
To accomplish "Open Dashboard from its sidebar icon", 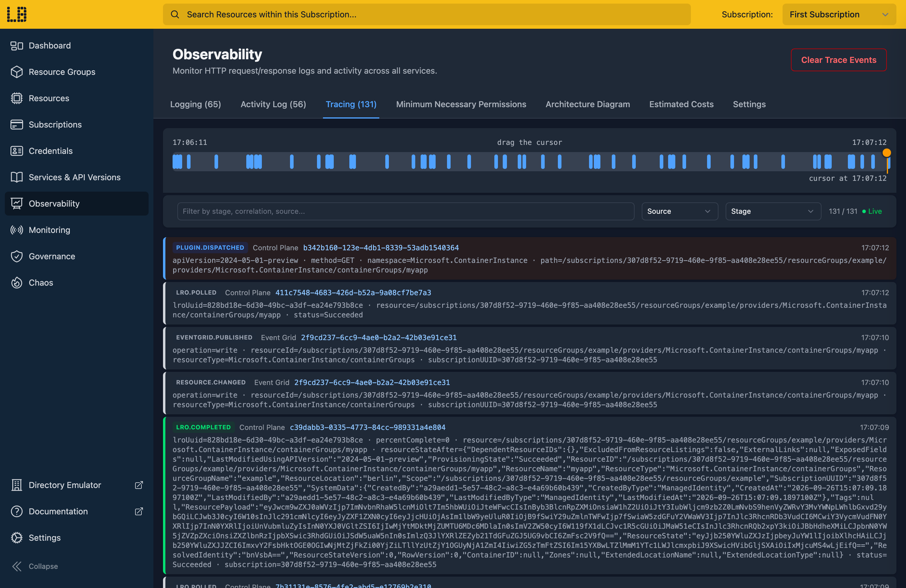I will click(x=17, y=46).
